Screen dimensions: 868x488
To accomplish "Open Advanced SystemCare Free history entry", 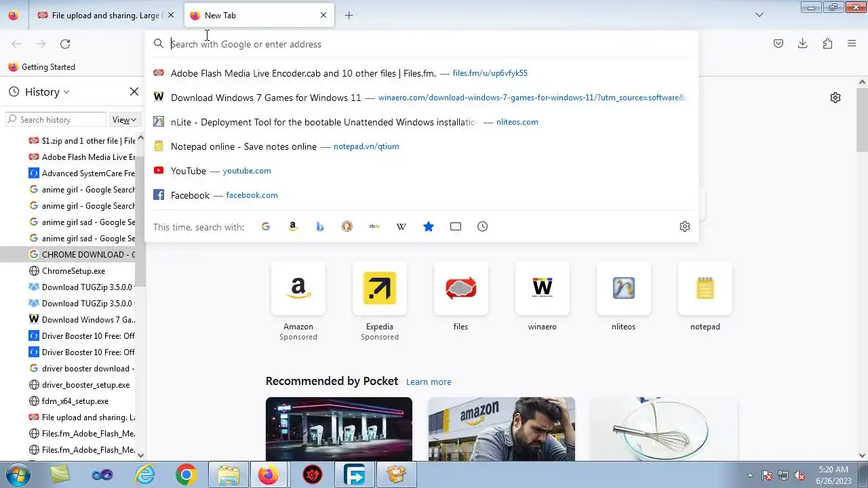I will (x=81, y=174).
